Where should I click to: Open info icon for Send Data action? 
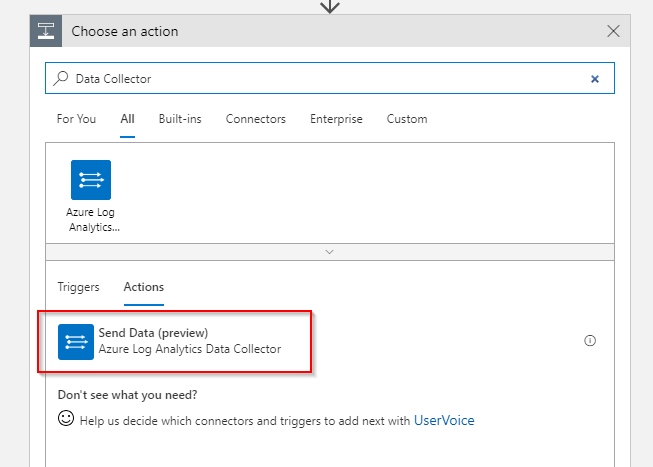tap(590, 341)
